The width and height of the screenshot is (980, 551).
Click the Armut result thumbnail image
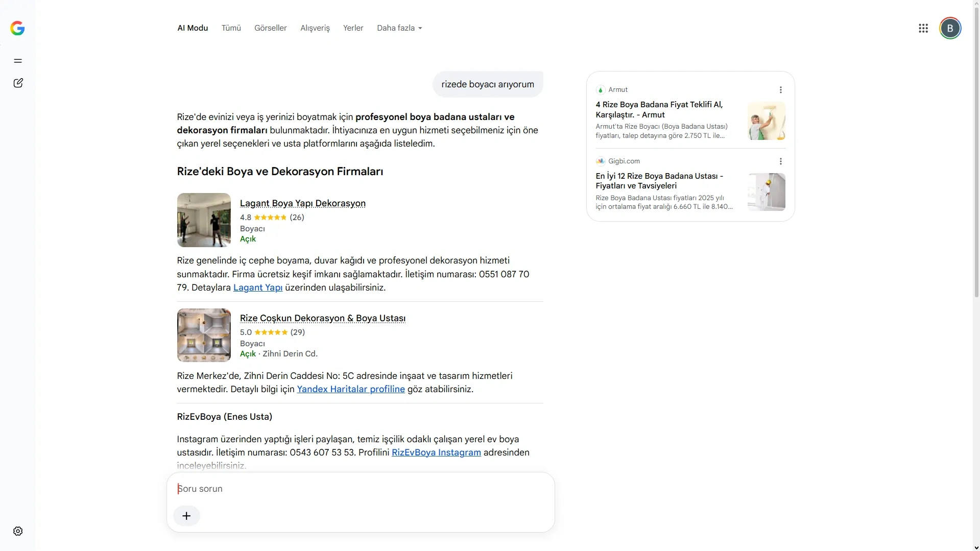[767, 121]
